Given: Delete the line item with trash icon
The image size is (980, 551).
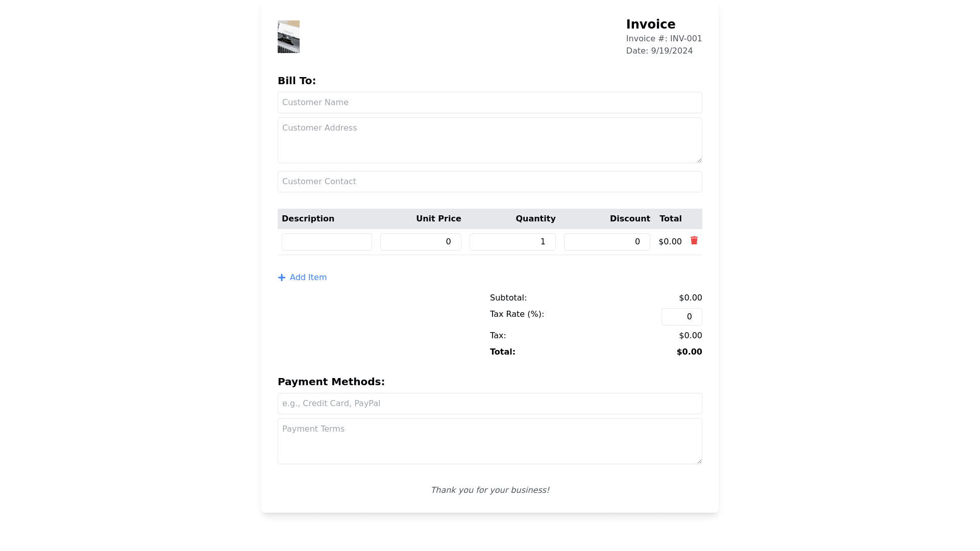Looking at the screenshot, I should (x=694, y=241).
